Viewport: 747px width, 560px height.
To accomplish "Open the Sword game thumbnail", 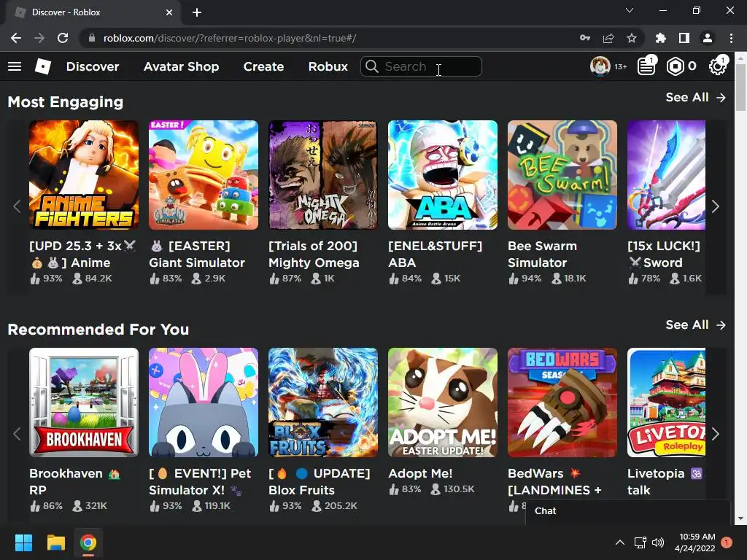I will 666,175.
